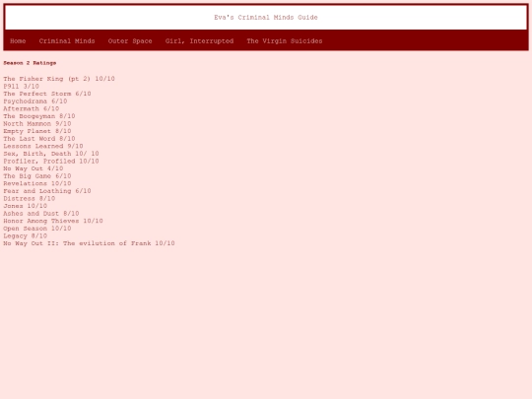Select the Sex, Birth, Death rating line
532x399 pixels.
coord(51,154)
